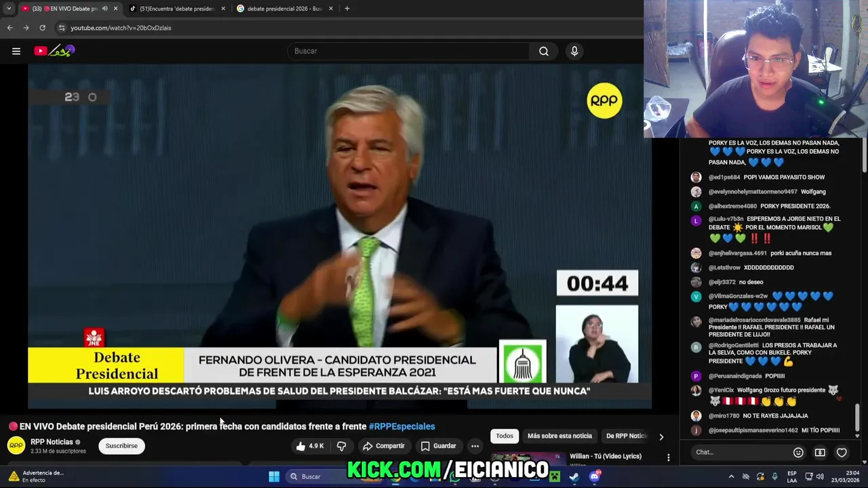
Task: Reload the YouTube page
Action: pyautogui.click(x=42, y=28)
